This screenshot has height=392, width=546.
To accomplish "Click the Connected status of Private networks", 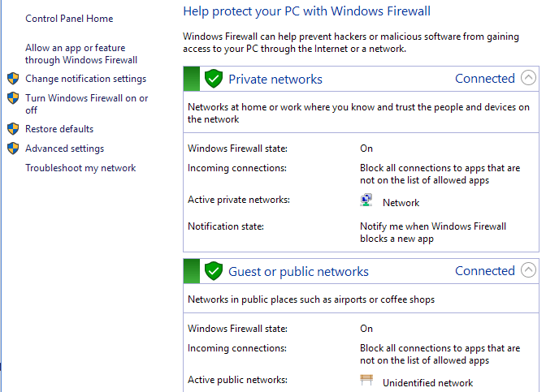I will 484,79.
